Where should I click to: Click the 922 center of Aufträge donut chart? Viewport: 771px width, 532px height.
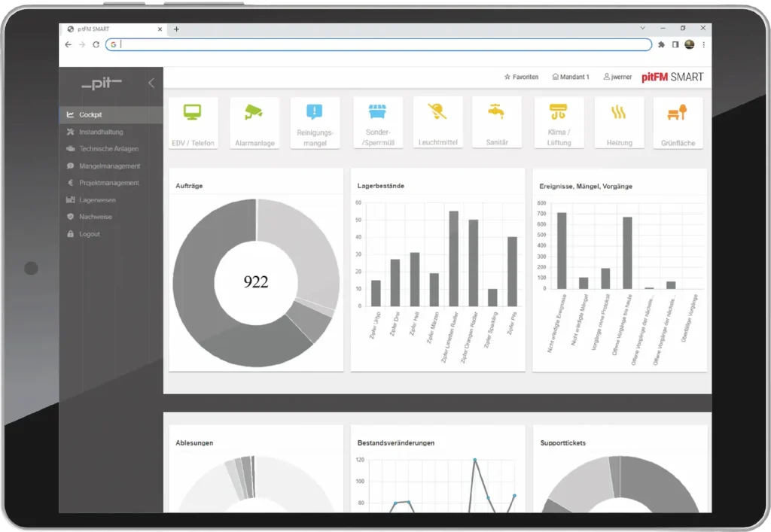(x=256, y=282)
